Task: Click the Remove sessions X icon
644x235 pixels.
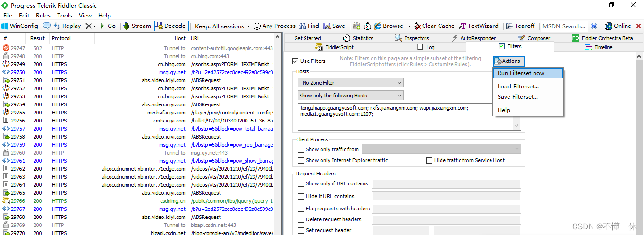Action: click(88, 26)
